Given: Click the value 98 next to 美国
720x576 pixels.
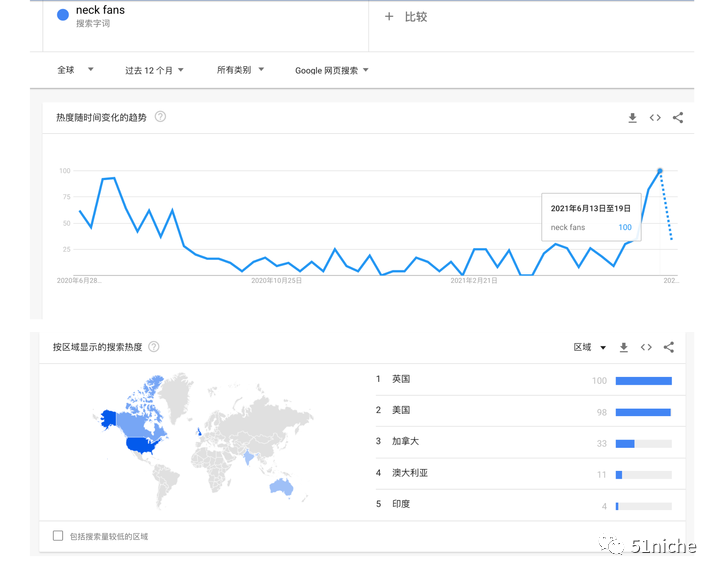Looking at the screenshot, I should tap(602, 412).
